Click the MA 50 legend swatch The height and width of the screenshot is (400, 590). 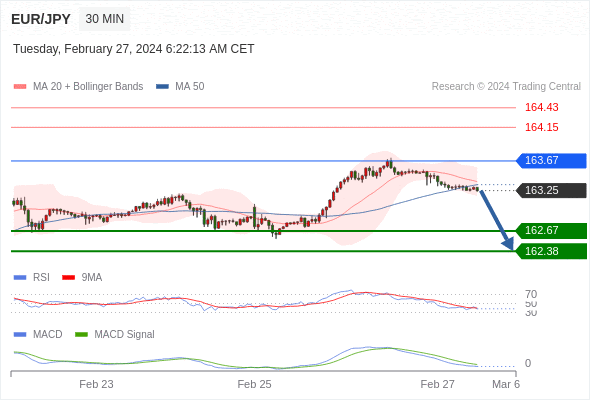click(x=162, y=87)
